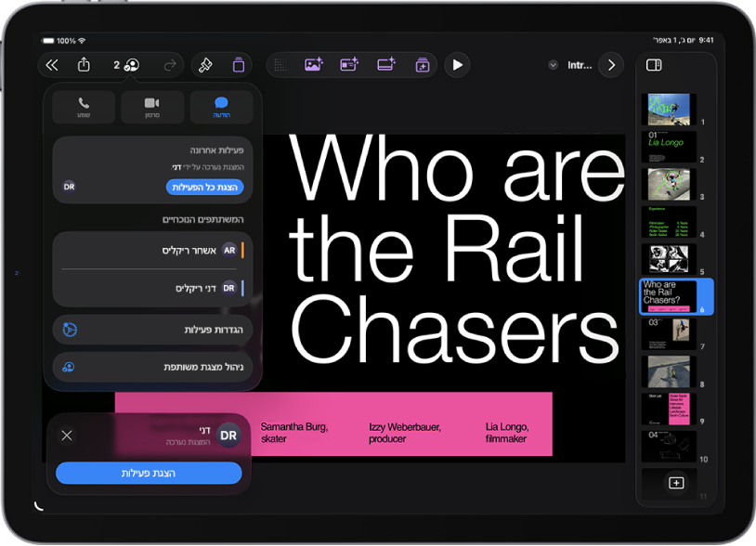The height and width of the screenshot is (546, 756).
Task: Tap the add slide icon in the toolbar
Action: click(x=423, y=65)
